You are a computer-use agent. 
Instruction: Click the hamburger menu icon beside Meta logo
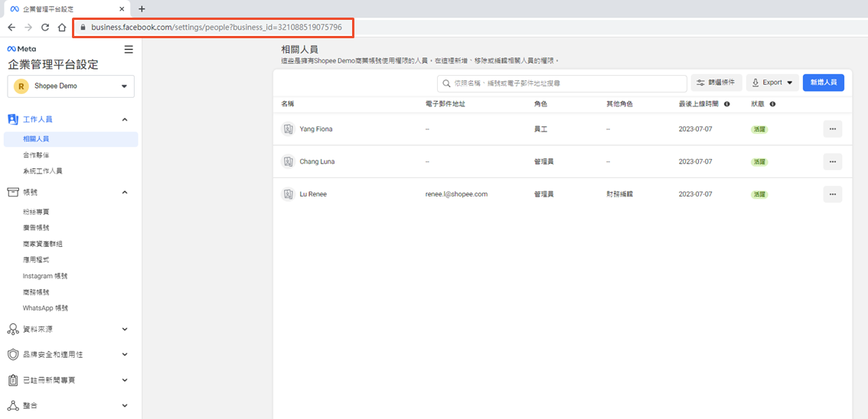click(x=129, y=49)
